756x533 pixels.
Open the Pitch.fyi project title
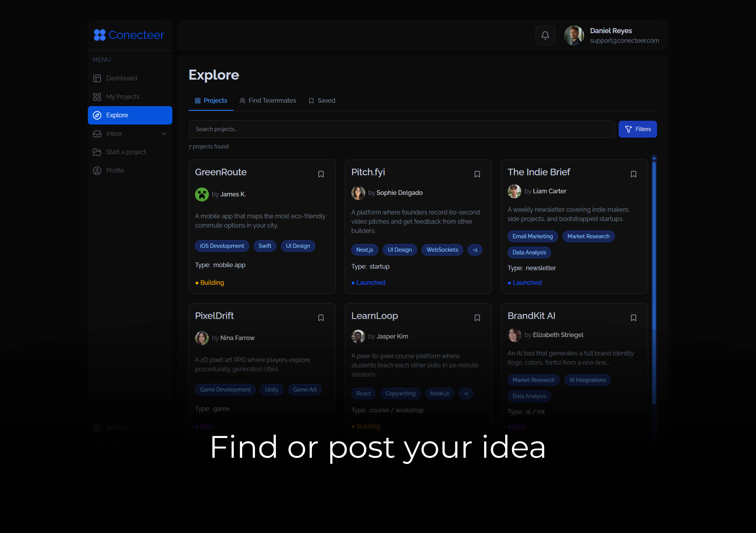[x=368, y=172]
